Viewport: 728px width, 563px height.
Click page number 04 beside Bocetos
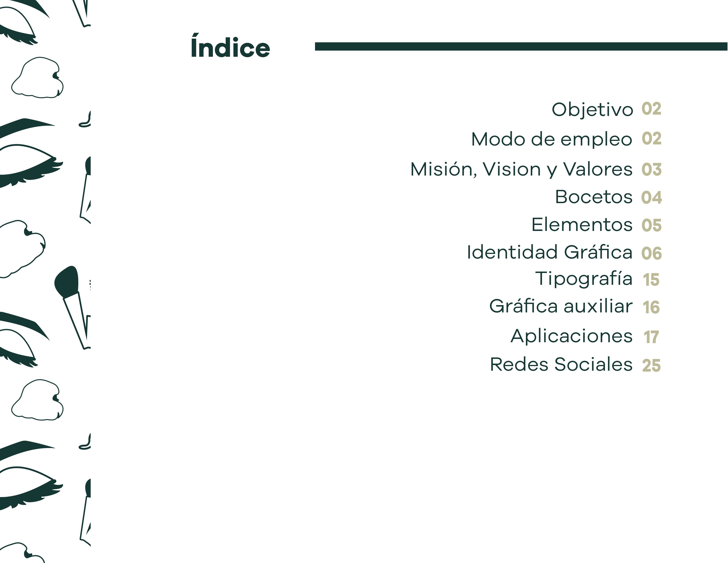click(651, 197)
